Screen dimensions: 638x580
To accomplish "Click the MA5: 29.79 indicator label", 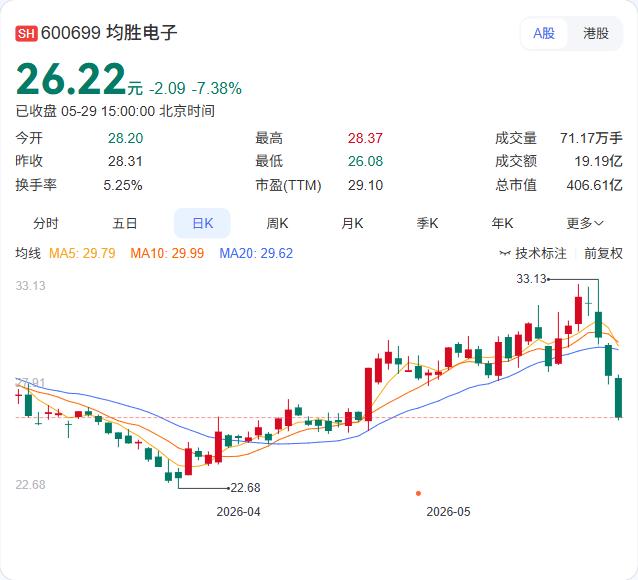I will [x=82, y=253].
